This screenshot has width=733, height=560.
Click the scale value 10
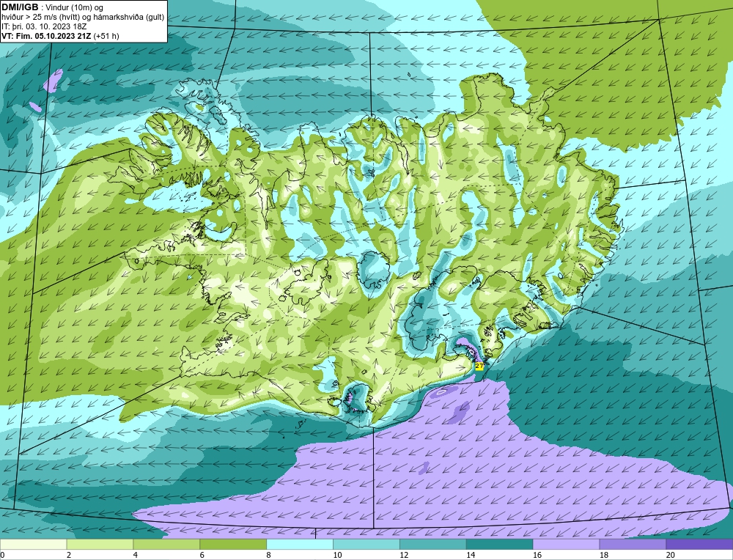337,555
